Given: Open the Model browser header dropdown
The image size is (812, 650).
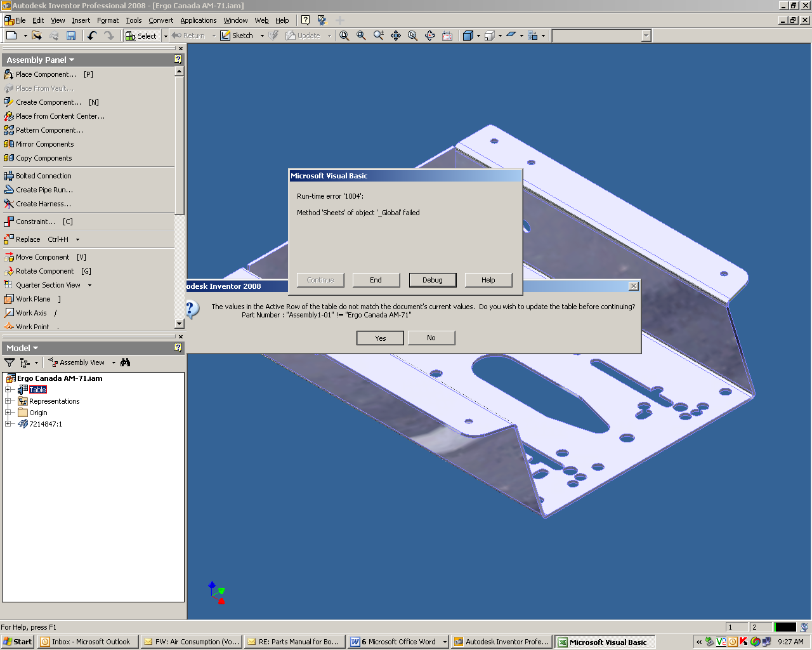Looking at the screenshot, I should click(x=22, y=348).
